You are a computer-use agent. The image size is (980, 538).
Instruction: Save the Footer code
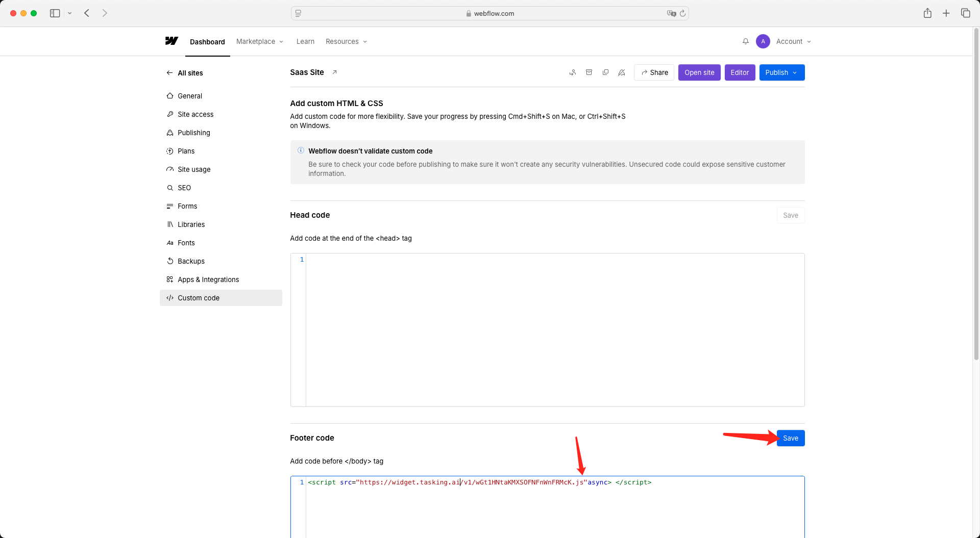[791, 438]
